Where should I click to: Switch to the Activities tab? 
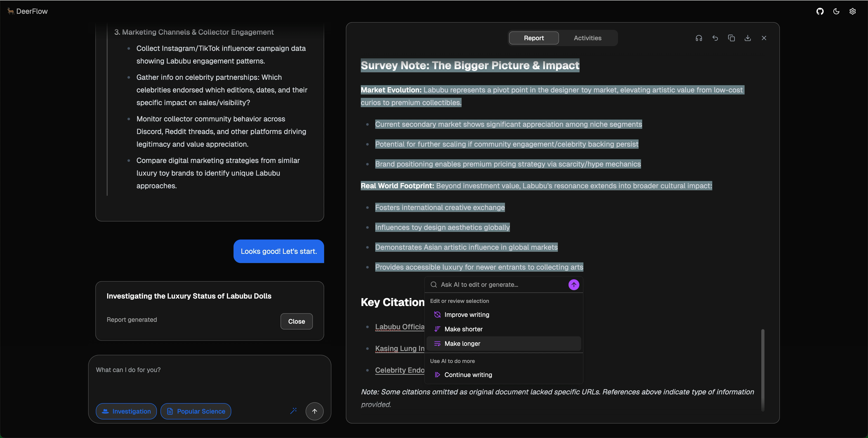[x=588, y=38]
